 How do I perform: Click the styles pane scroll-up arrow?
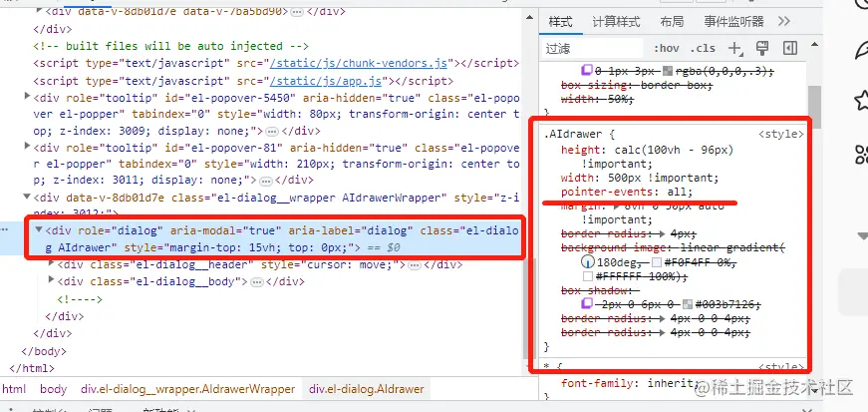click(x=814, y=44)
